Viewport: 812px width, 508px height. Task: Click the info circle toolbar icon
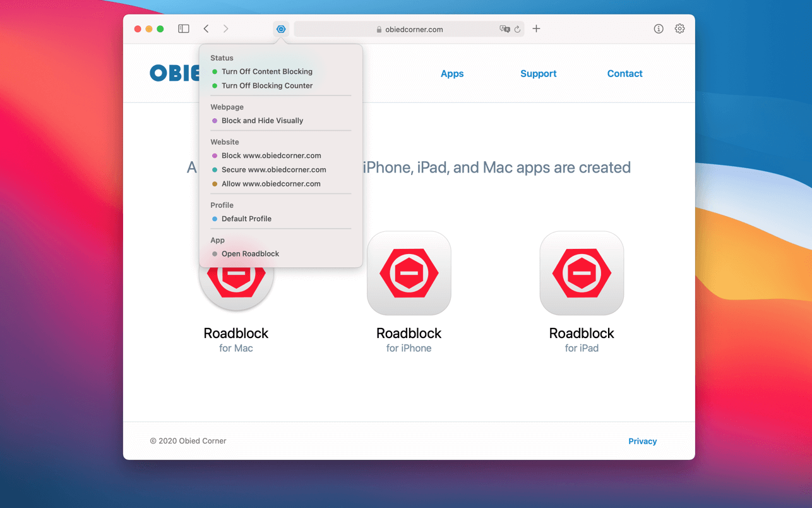tap(659, 29)
